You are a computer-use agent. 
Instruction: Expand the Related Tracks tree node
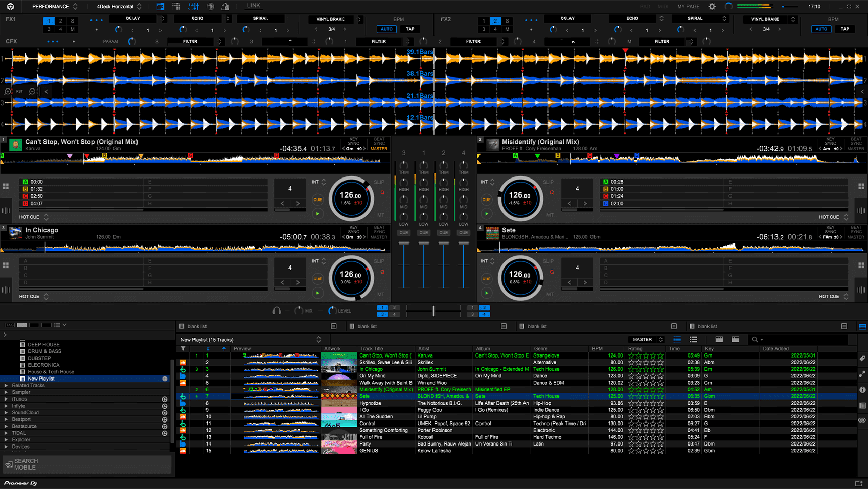coord(6,386)
